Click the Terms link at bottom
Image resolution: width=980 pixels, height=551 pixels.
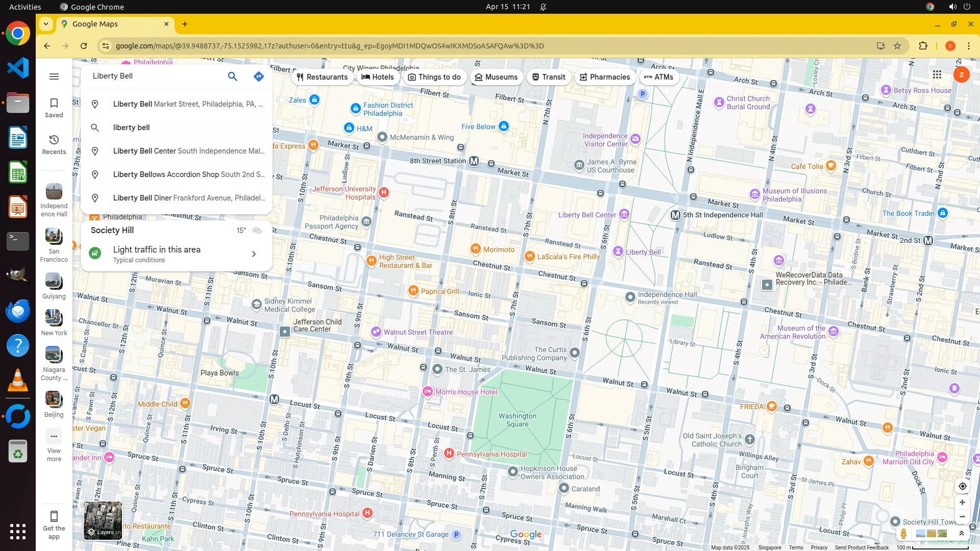[796, 547]
